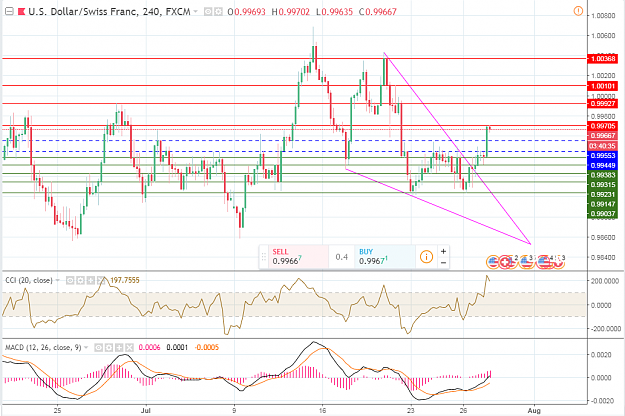This screenshot has height=416, width=625.
Task: Select the blue 0.99553 price level label
Action: pyautogui.click(x=603, y=156)
